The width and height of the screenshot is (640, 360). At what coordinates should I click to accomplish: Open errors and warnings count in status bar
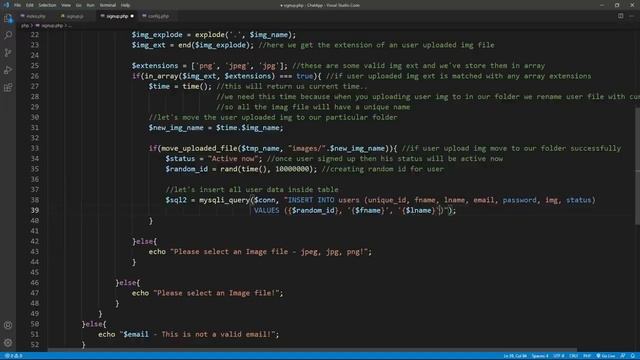tap(13, 356)
